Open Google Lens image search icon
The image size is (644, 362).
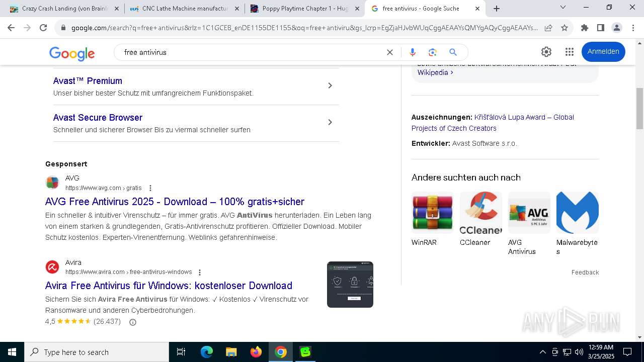[432, 52]
